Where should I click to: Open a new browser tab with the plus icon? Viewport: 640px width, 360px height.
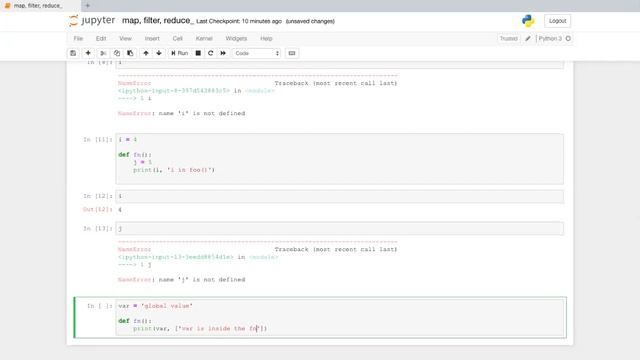[x=87, y=6]
